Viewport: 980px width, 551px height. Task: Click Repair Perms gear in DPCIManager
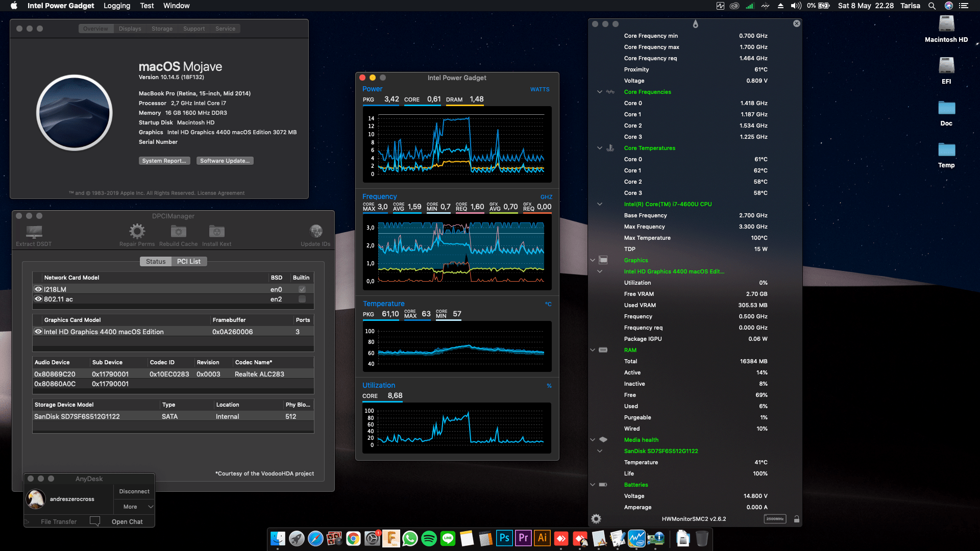[x=137, y=232]
